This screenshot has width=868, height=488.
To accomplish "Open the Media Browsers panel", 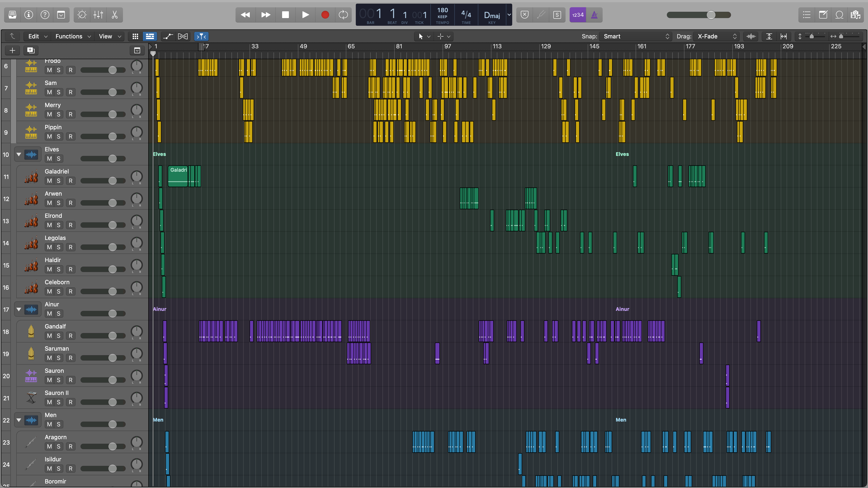I will (x=856, y=15).
